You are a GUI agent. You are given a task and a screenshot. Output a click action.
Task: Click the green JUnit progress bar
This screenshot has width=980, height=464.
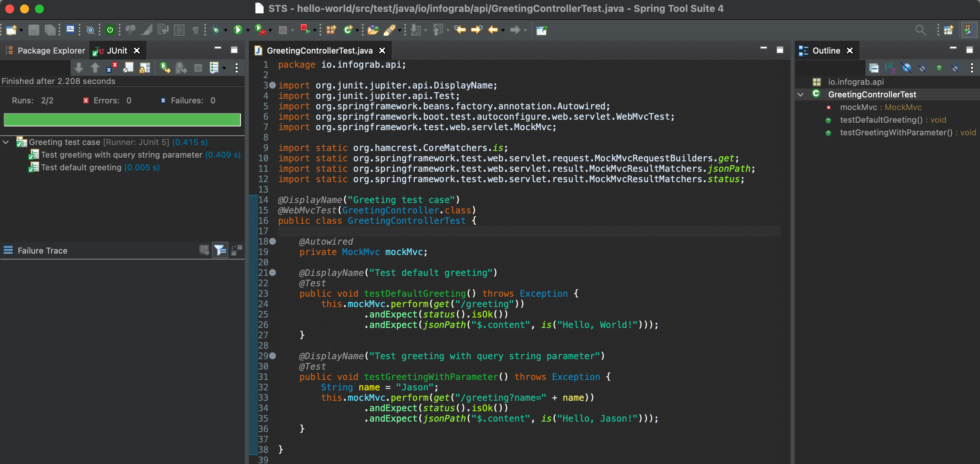(122, 119)
